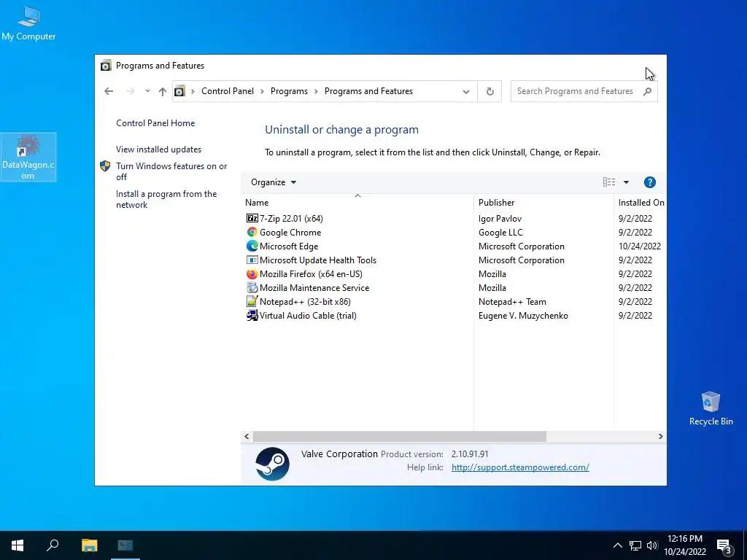Click the Microsoft Update Health Tools icon
The width and height of the screenshot is (747, 560).
pyautogui.click(x=252, y=260)
